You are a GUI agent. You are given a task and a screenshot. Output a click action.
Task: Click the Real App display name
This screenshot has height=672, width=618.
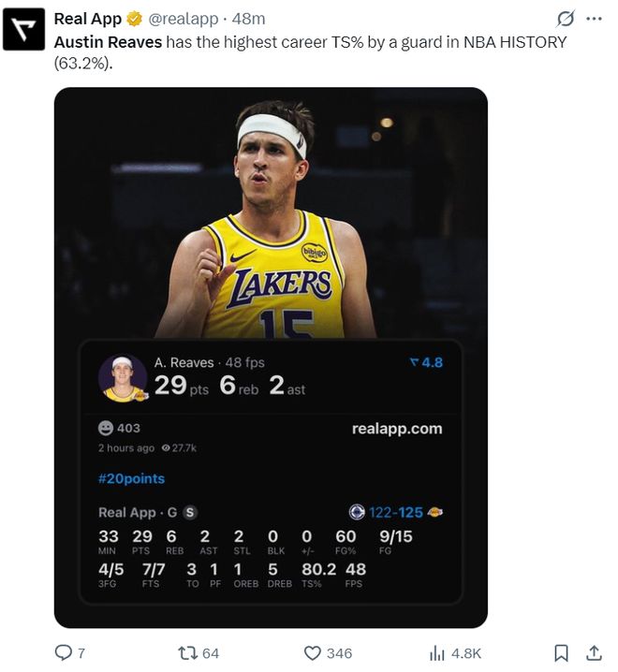[87, 19]
